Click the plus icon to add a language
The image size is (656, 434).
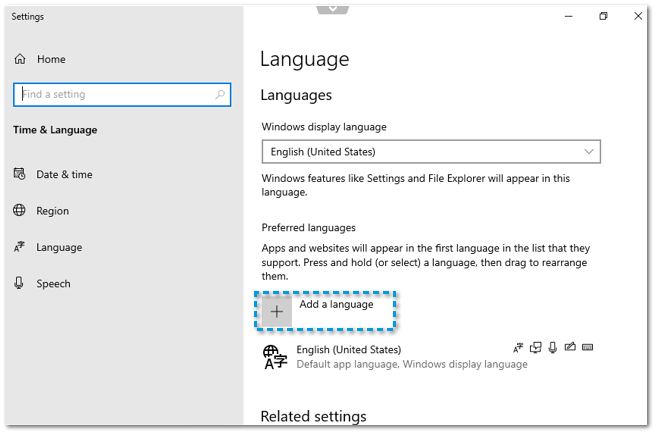click(x=277, y=311)
